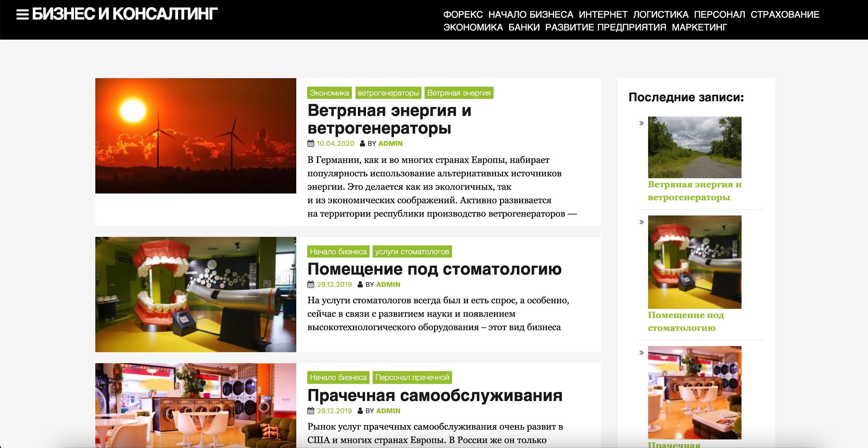
Task: Click excerpt text beginning В Германии, как и во многих
Action: [442, 187]
